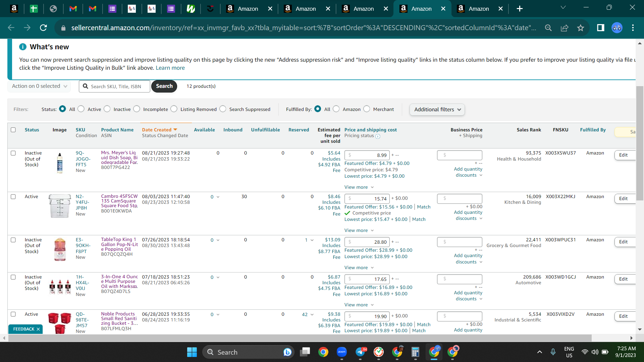Bookmark this page with the star icon
Image resolution: width=644 pixels, height=362 pixels.
(581, 28)
